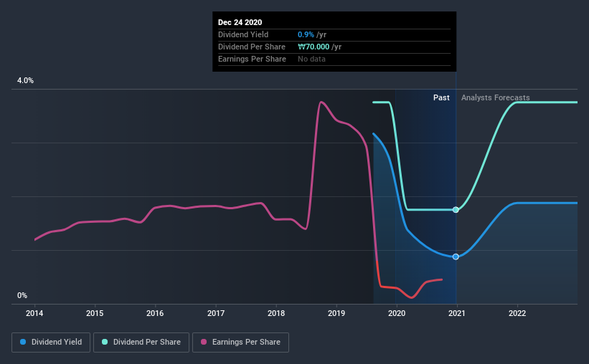Viewport: 589px width, 364px height.
Task: Click the ₩70.000 dividend per share value
Action: [314, 47]
